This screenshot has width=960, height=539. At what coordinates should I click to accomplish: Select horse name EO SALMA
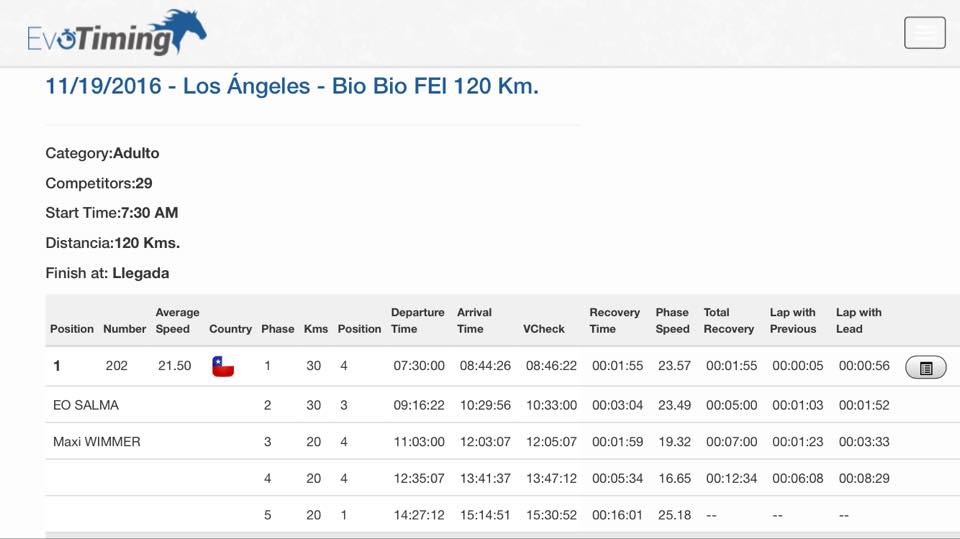pos(86,405)
